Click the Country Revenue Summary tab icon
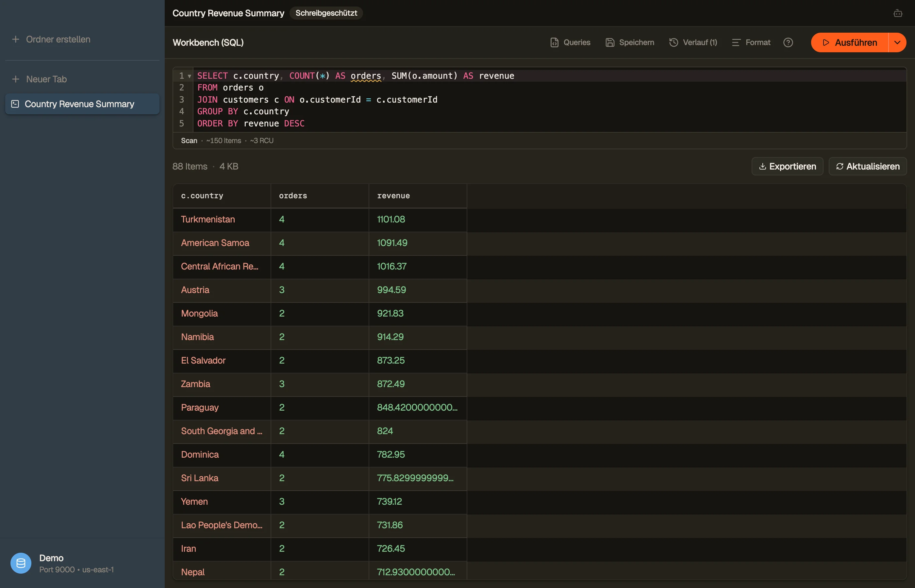This screenshot has height=588, width=915. point(15,104)
